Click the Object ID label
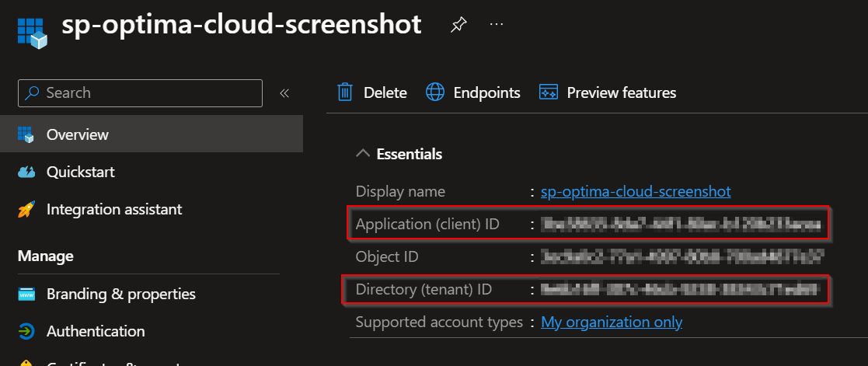Image resolution: width=868 pixels, height=366 pixels. [x=387, y=257]
